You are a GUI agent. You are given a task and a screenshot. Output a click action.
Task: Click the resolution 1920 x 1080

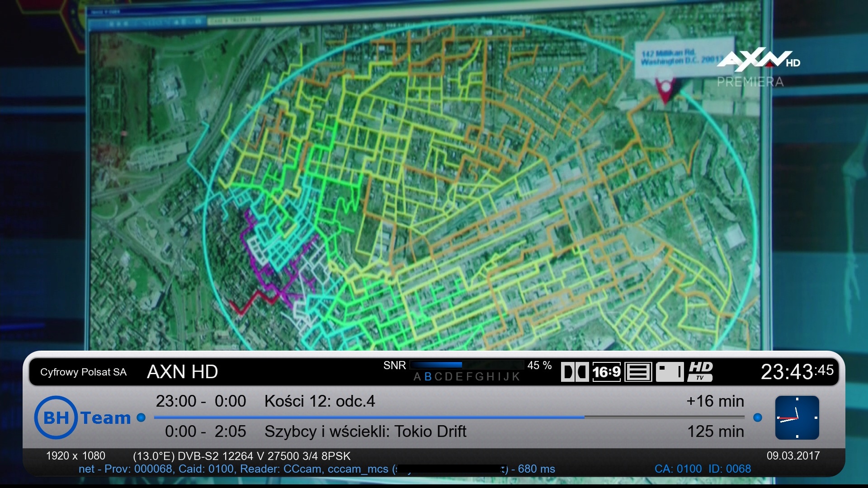pos(75,455)
